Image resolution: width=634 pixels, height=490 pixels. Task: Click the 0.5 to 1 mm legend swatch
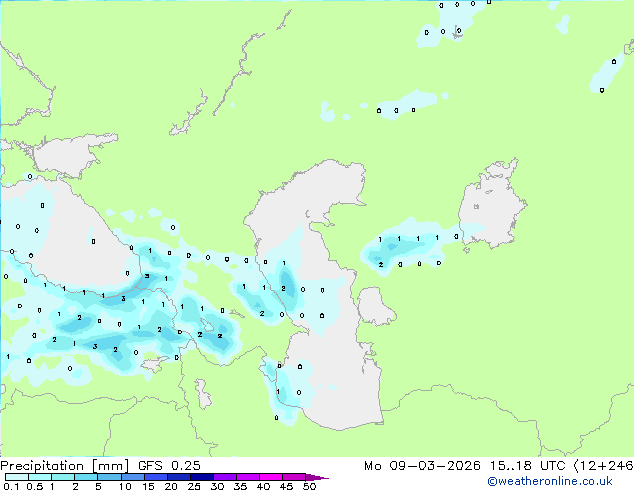pyautogui.click(x=40, y=477)
